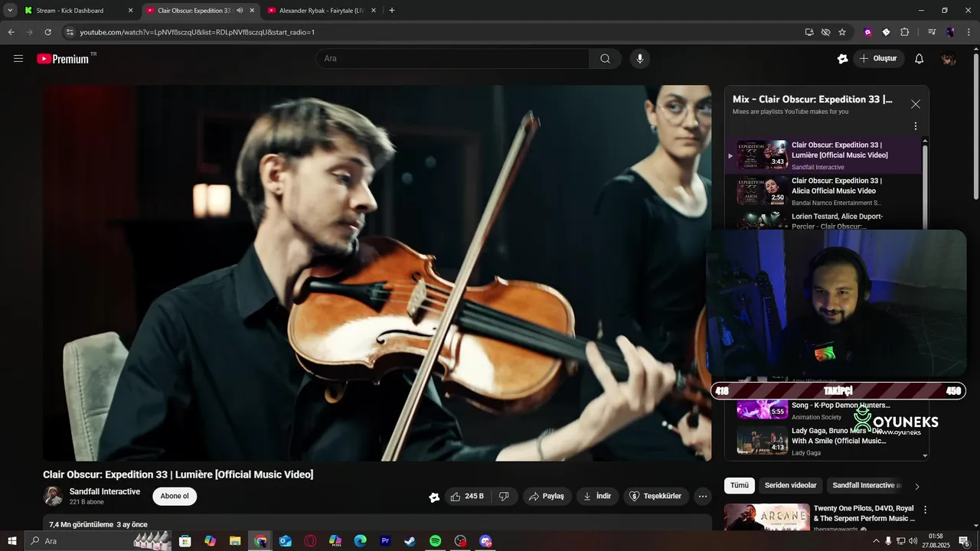980x551 pixels.
Task: Switch to Alexander Rybak - Fairytale tab
Action: pyautogui.click(x=322, y=11)
